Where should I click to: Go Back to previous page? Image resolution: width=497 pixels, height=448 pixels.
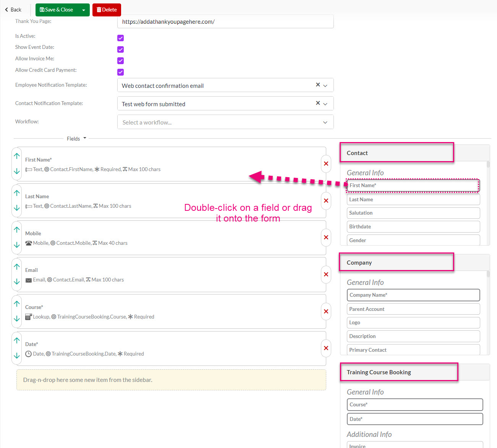pyautogui.click(x=13, y=10)
